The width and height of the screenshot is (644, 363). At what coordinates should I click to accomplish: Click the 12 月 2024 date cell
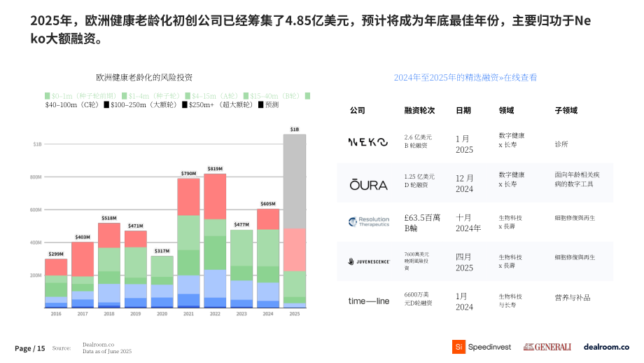(464, 184)
